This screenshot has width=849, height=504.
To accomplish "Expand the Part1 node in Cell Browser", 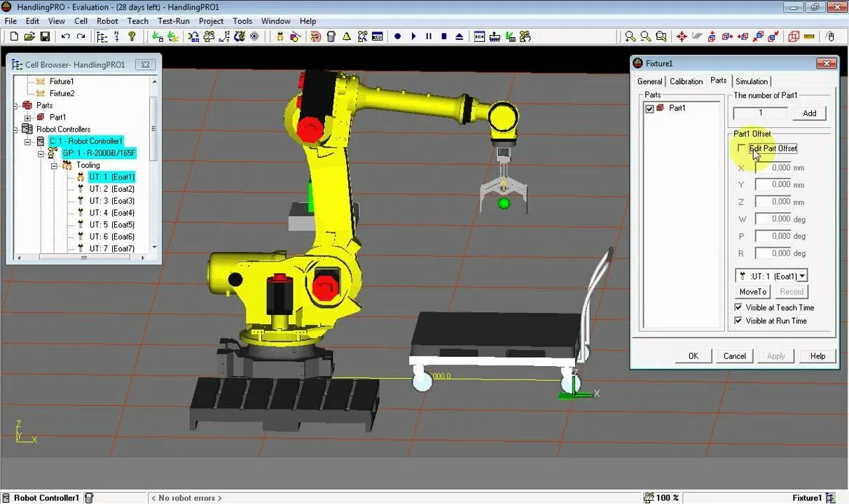I will (x=27, y=118).
